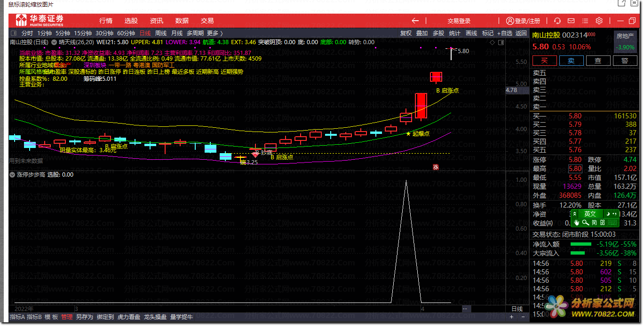The height and width of the screenshot is (326, 644).
Task: Click the hand tool in the IME bar
Action: coord(577,223)
